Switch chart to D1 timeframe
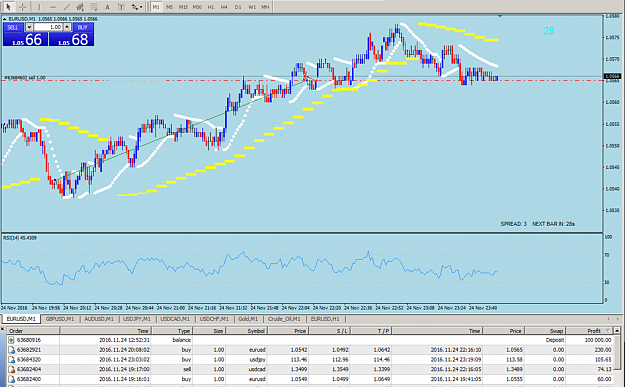 pyautogui.click(x=238, y=7)
